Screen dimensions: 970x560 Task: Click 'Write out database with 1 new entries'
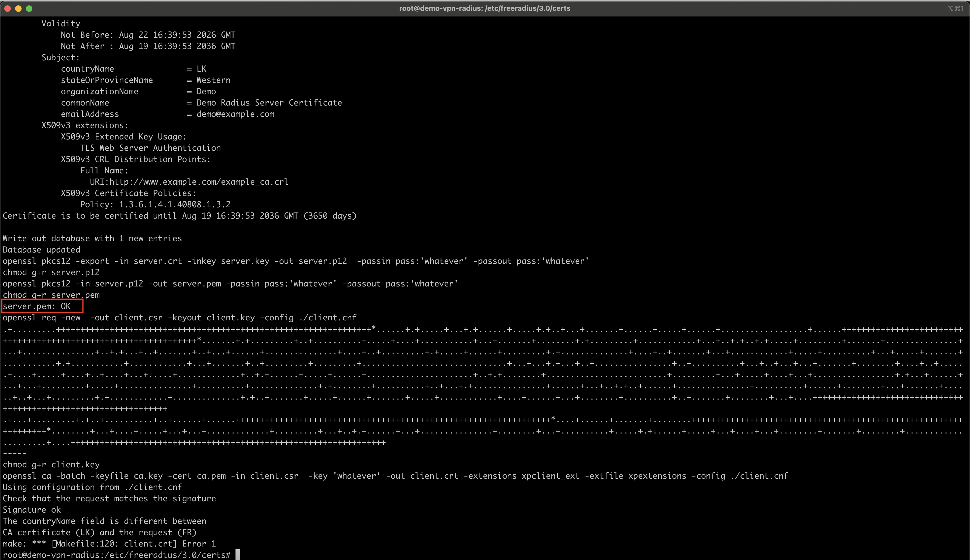[x=92, y=239]
